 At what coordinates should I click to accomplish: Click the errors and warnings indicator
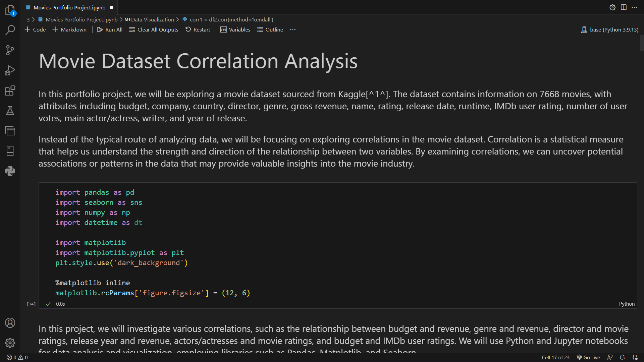tap(17, 357)
